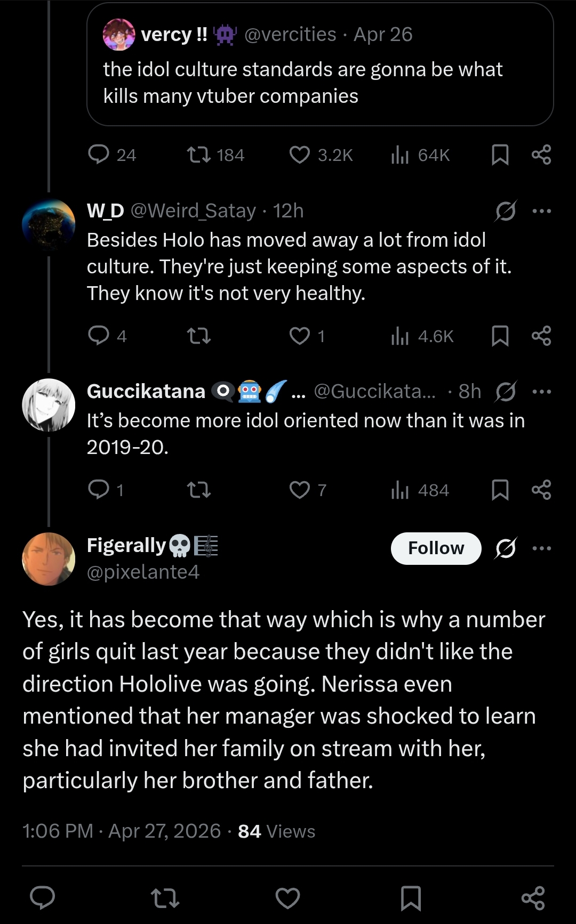Viewport: 576px width, 924px height.
Task: Bookmark W_D's tweet
Action: pyautogui.click(x=500, y=336)
